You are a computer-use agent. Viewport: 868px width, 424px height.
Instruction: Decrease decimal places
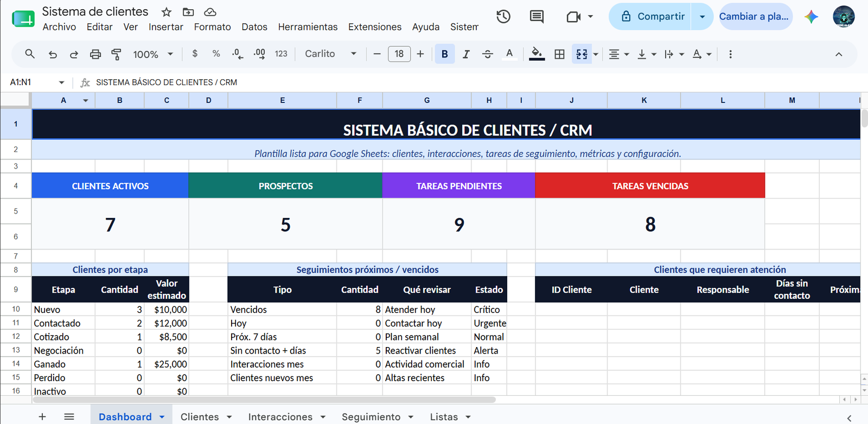(x=238, y=54)
